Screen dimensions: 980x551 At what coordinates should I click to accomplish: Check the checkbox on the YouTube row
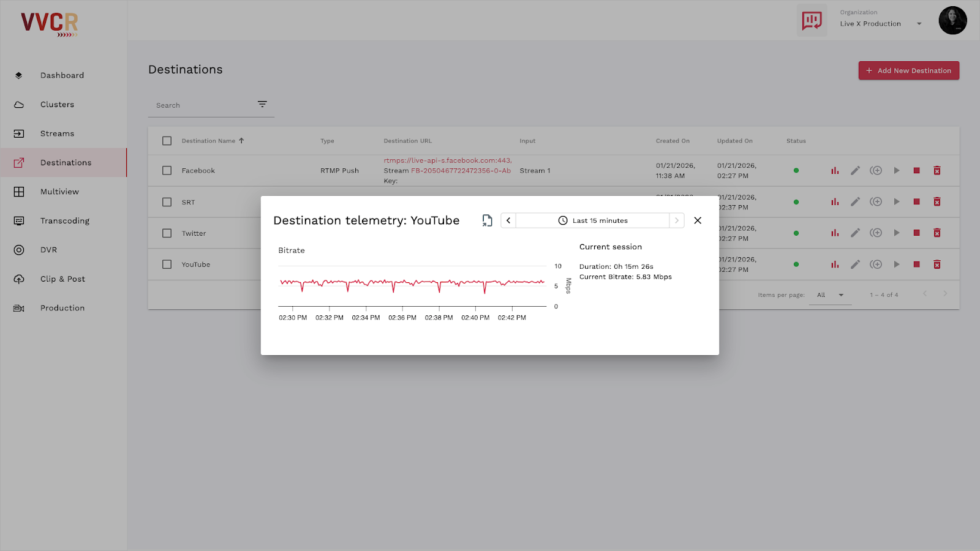coord(167,264)
